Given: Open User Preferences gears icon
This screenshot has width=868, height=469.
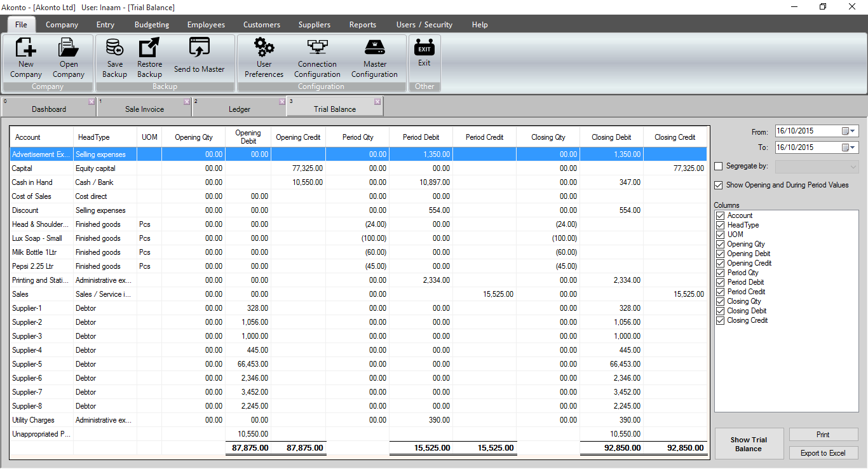Looking at the screenshot, I should pos(264,48).
